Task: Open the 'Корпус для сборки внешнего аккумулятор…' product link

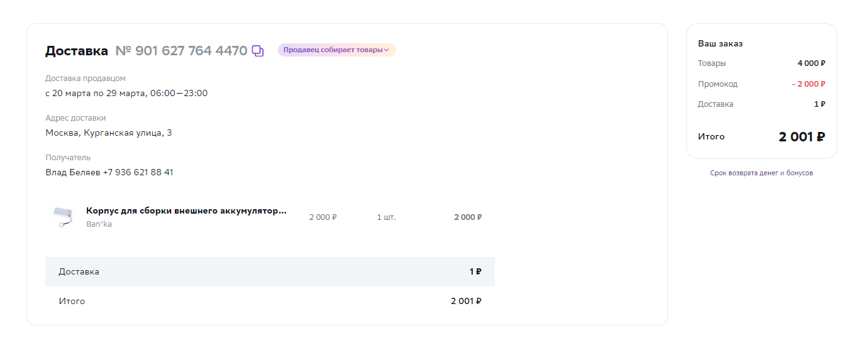Action: (186, 211)
